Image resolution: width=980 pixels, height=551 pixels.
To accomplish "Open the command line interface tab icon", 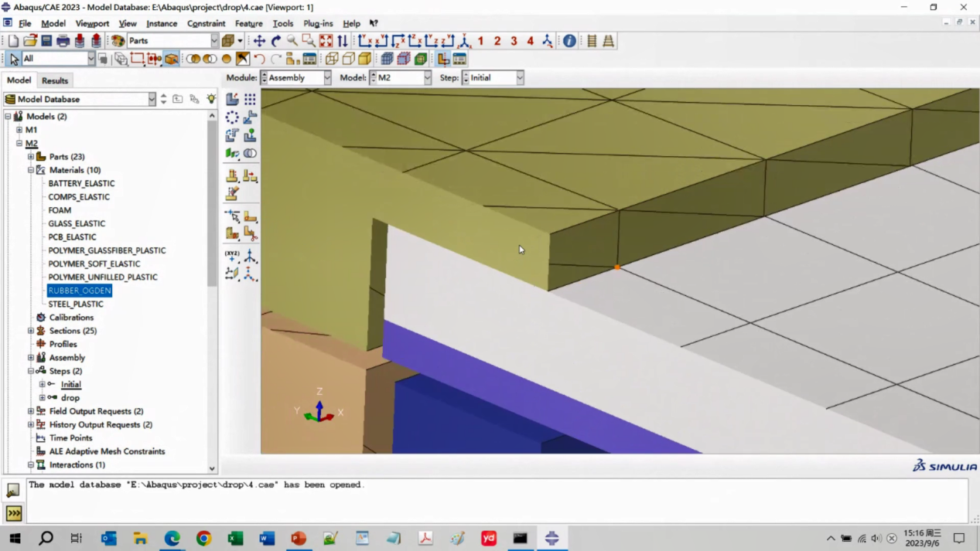I will pyautogui.click(x=14, y=513).
